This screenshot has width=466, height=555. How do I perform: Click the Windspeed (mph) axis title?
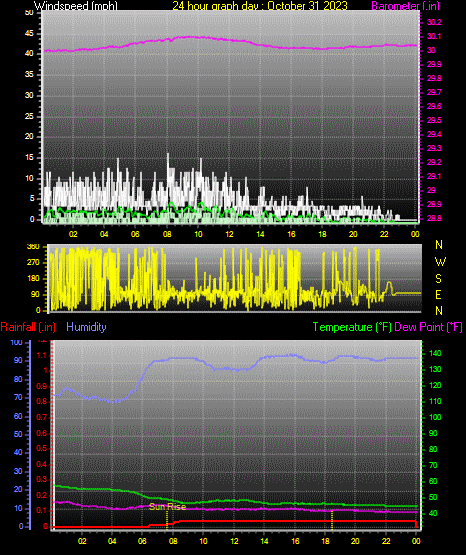pyautogui.click(x=75, y=5)
